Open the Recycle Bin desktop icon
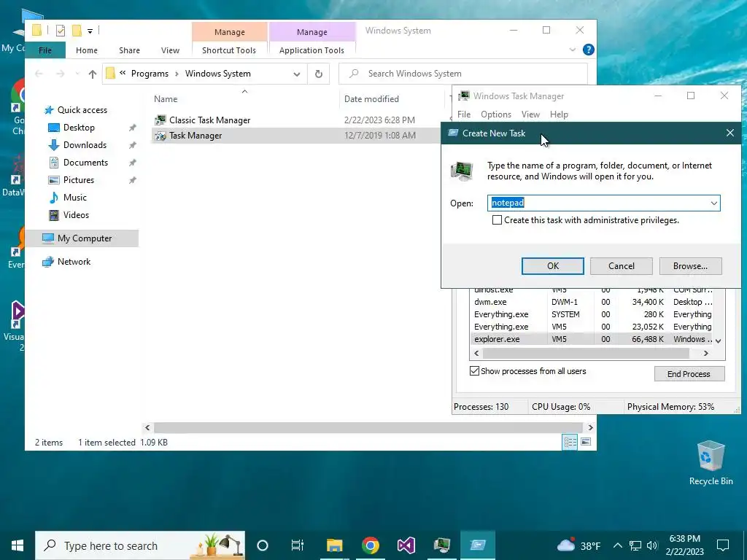Viewport: 747px width, 560px height. (711, 462)
